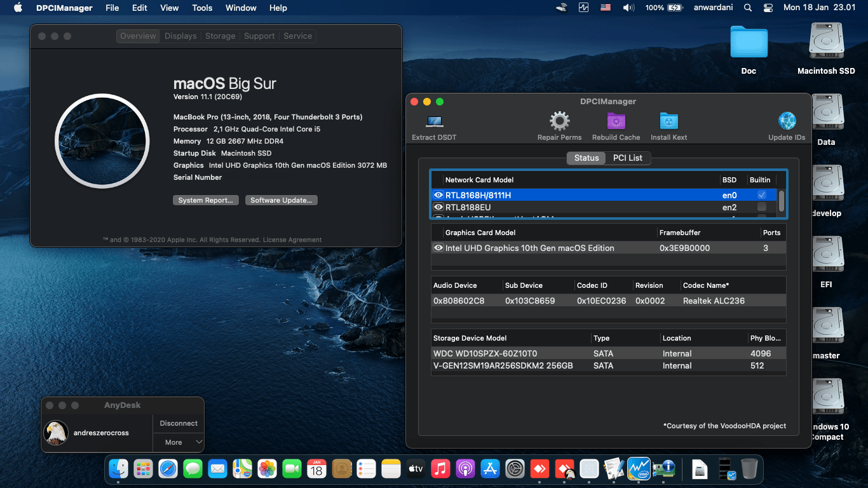868x488 pixels.
Task: Open App Store in the Dock
Action: tap(490, 469)
